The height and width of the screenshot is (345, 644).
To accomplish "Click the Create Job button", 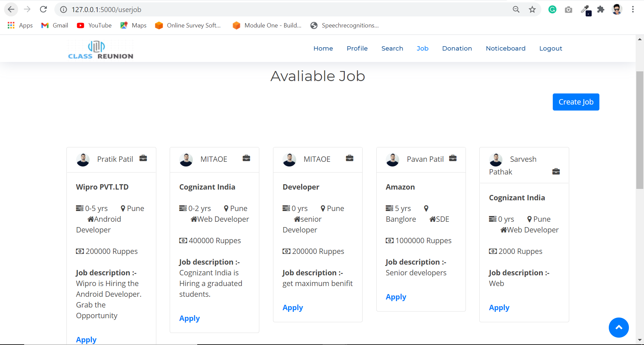I will click(x=576, y=102).
